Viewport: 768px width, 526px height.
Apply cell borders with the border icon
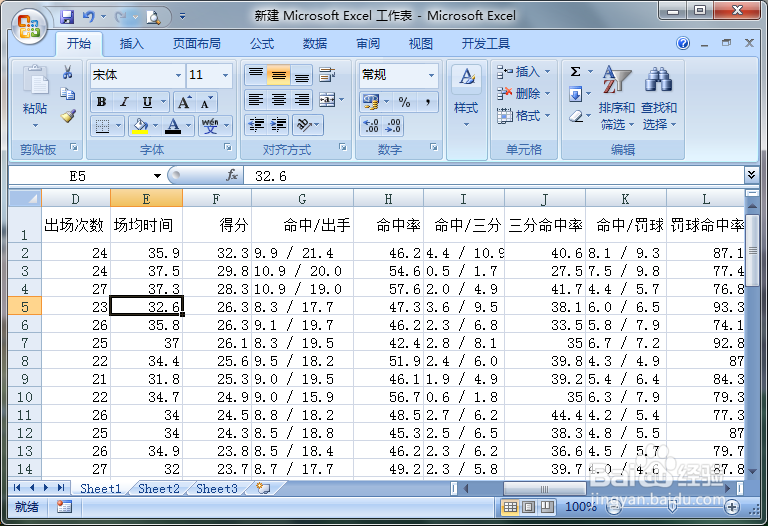[102, 126]
